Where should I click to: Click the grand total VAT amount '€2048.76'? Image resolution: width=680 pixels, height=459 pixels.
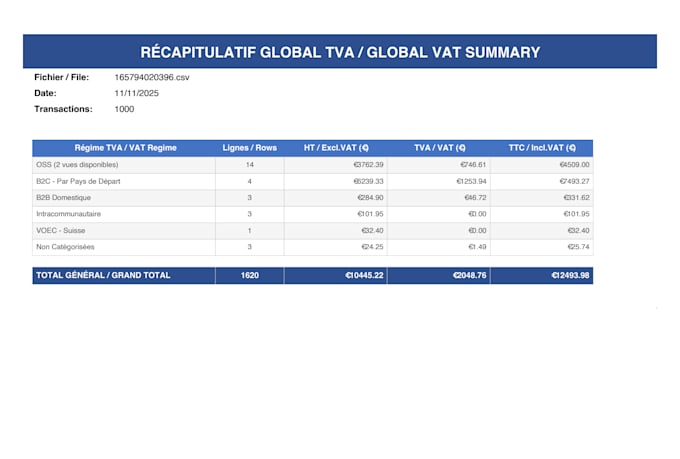470,275
